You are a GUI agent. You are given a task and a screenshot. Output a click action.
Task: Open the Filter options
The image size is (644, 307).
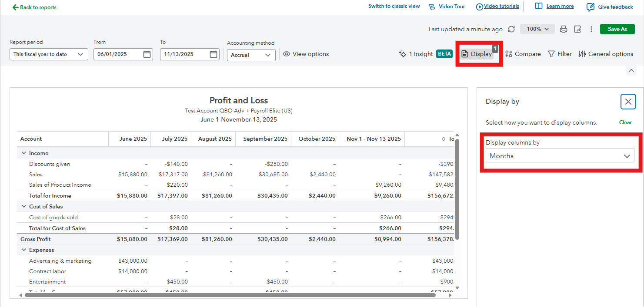coord(560,54)
